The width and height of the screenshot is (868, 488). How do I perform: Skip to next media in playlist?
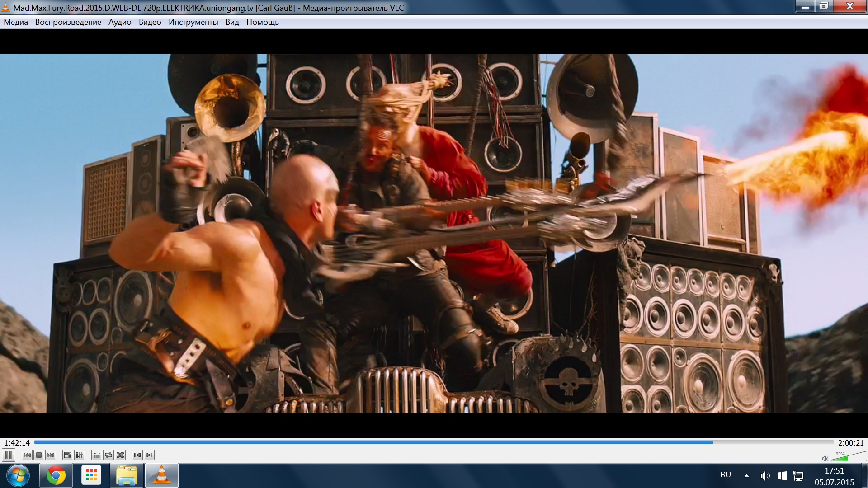[51, 455]
